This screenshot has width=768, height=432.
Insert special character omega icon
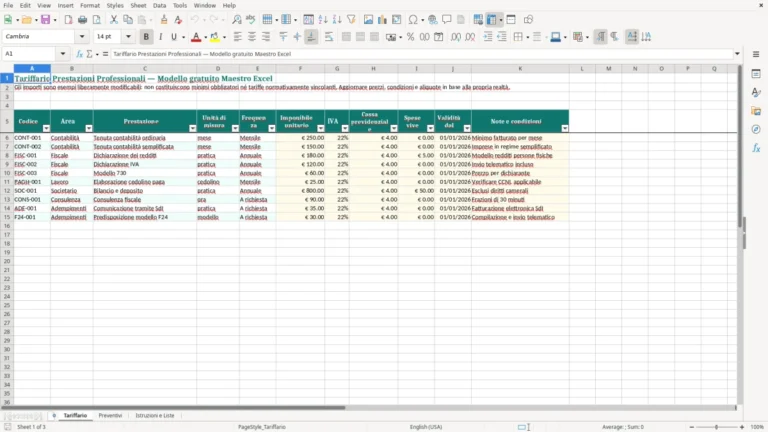tap(413, 20)
